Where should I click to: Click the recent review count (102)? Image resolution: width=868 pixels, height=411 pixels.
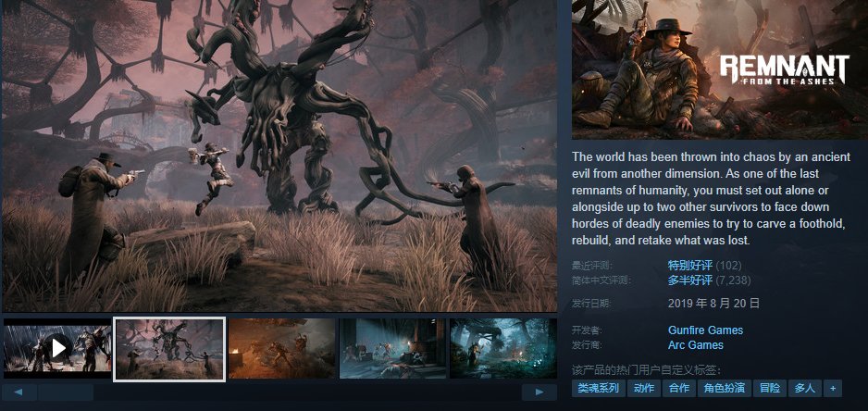coord(728,266)
